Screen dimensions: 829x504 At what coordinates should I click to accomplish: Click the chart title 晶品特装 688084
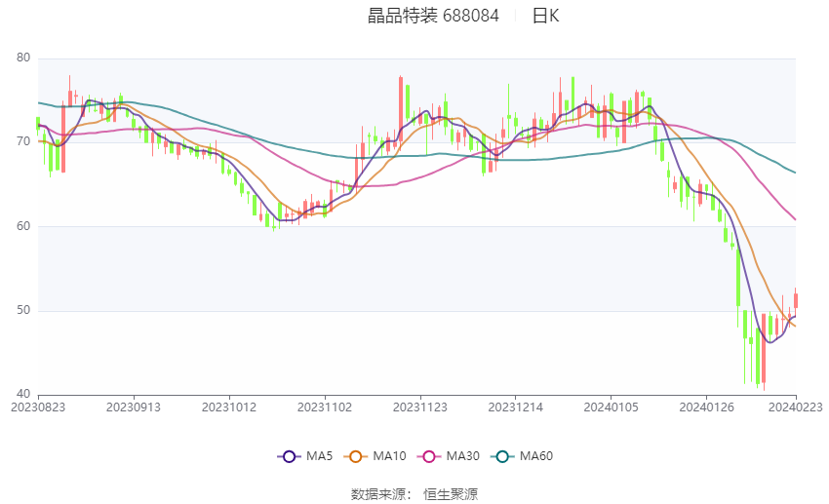pyautogui.click(x=433, y=16)
